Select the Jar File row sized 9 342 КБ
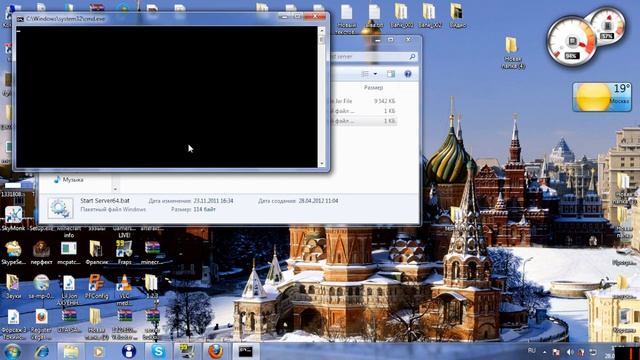The image size is (640, 360). (363, 101)
